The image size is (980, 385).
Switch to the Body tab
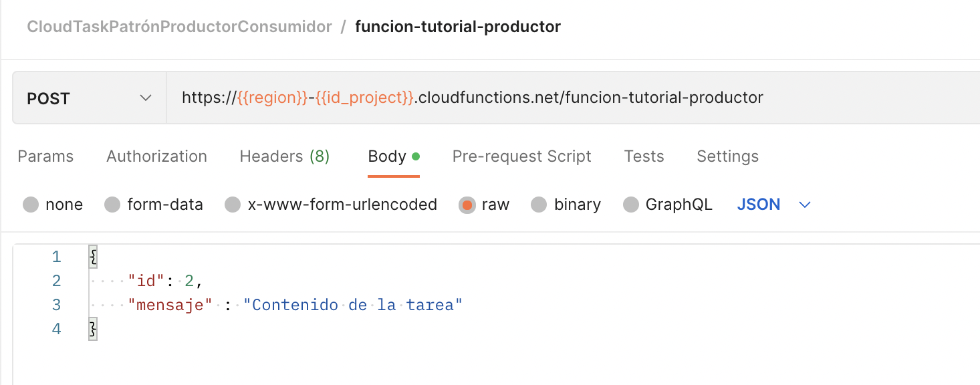394,156
